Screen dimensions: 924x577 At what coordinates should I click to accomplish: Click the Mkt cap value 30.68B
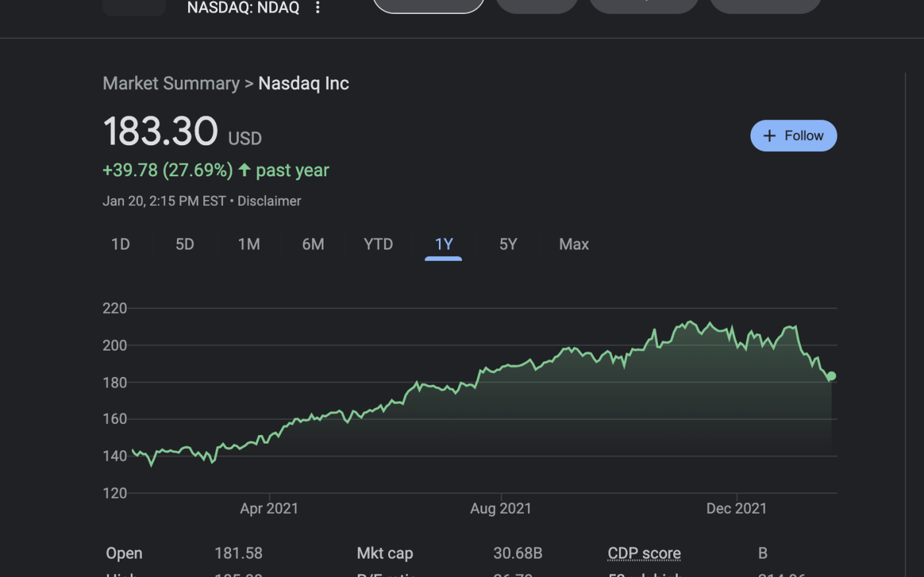(518, 553)
